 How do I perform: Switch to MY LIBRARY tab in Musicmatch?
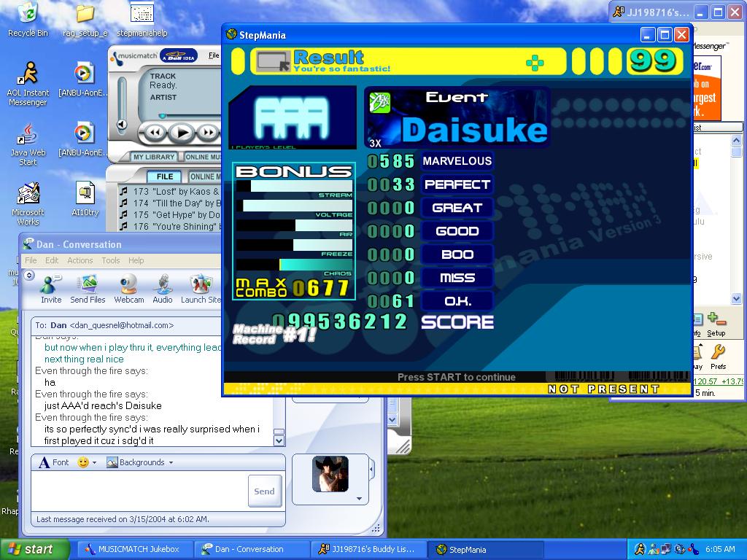154,157
